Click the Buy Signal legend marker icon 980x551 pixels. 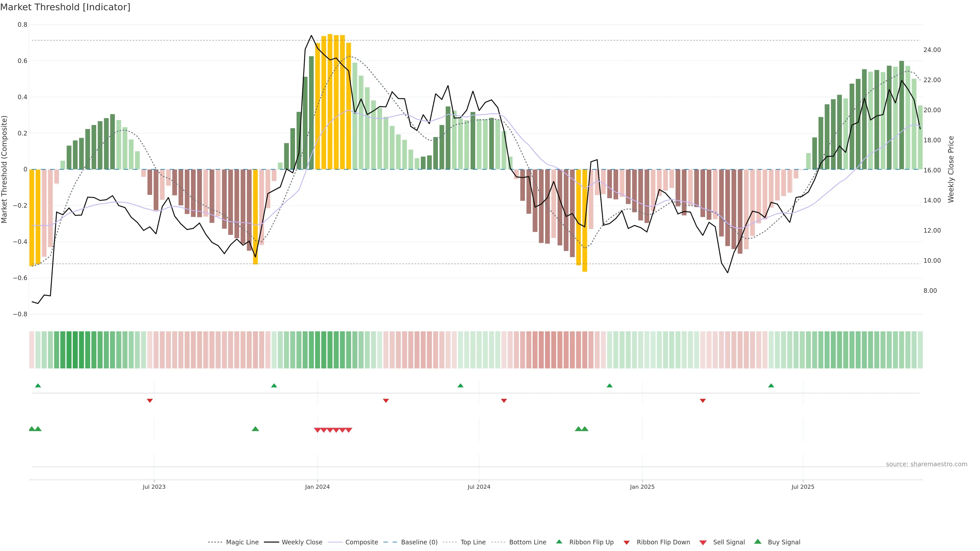(x=757, y=542)
